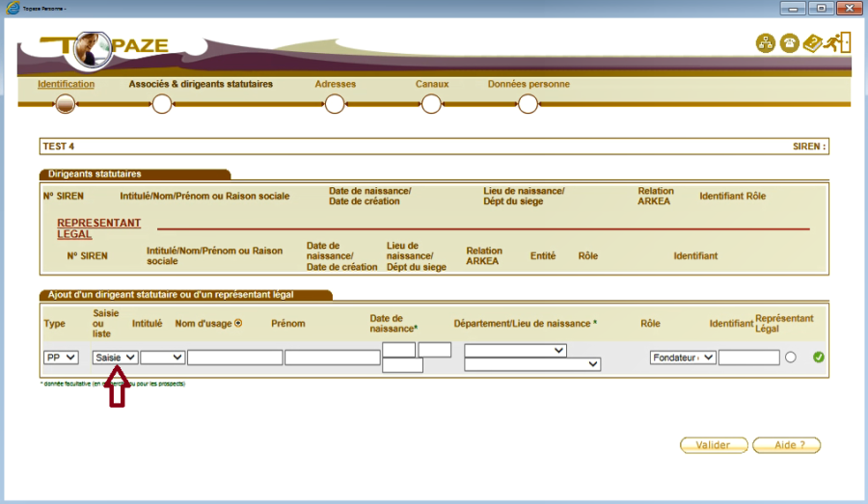The image size is (868, 504).
Task: Go to Associés & dirigeants statutaires tab
Action: click(x=201, y=84)
